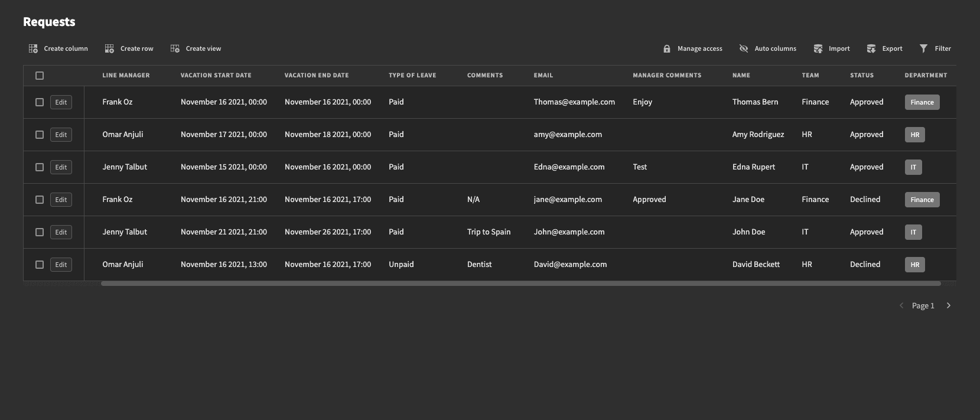The width and height of the screenshot is (980, 420).
Task: Click the Manage access lock icon
Action: [667, 48]
